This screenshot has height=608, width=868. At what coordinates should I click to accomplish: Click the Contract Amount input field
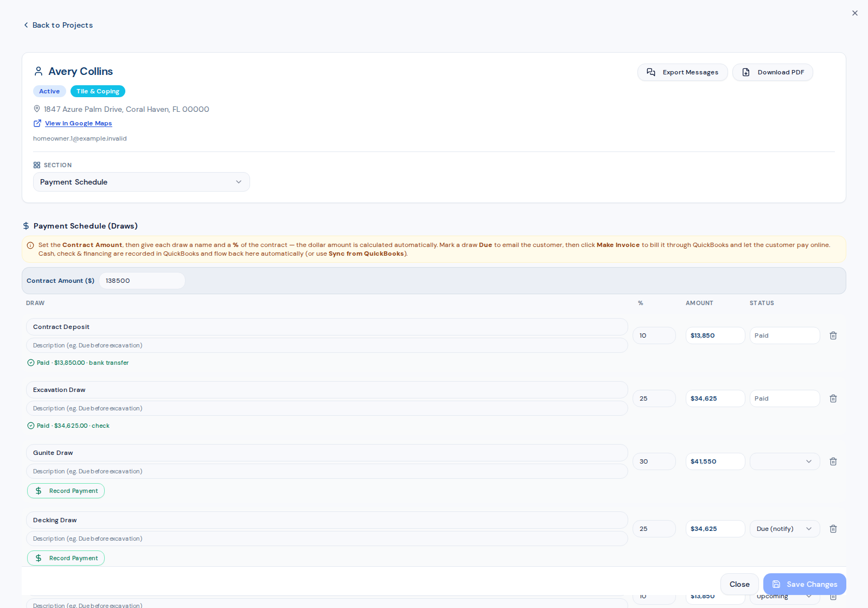coord(142,281)
